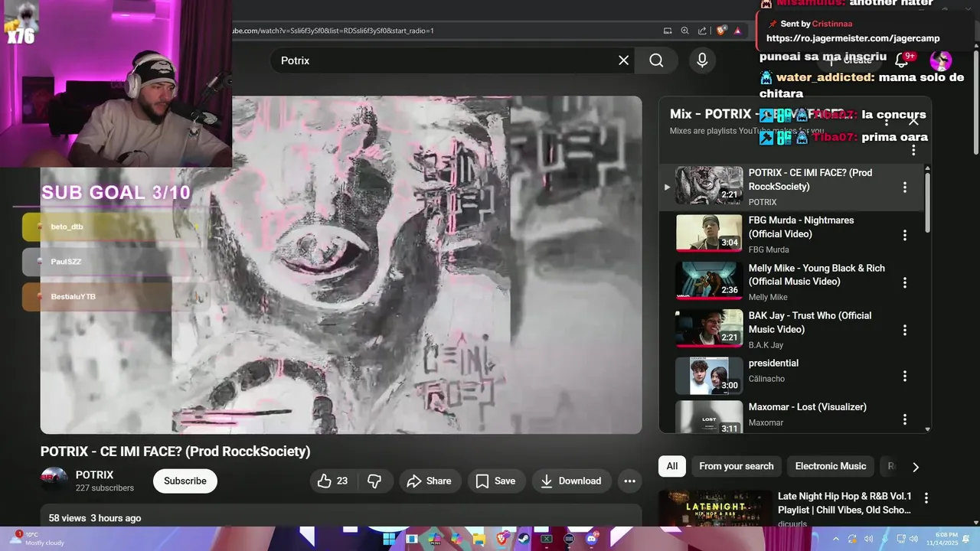Image resolution: width=980 pixels, height=551 pixels.
Task: Open Windows Start menu
Action: 389,539
